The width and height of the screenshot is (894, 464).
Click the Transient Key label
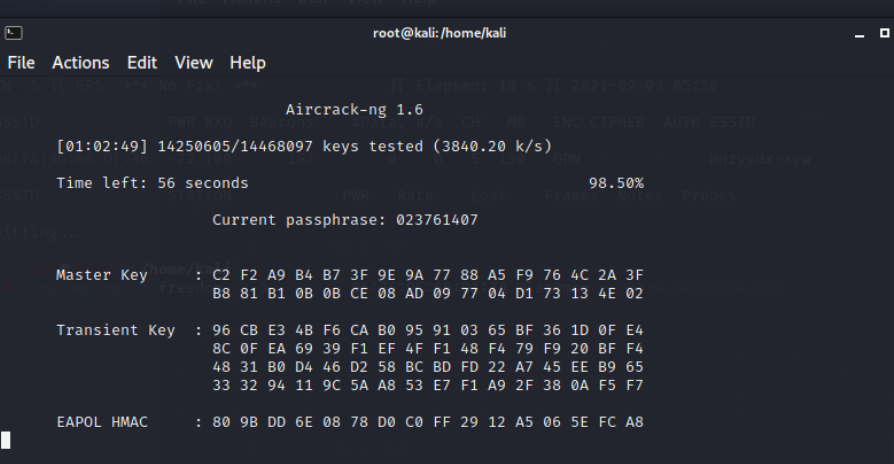coord(115,330)
